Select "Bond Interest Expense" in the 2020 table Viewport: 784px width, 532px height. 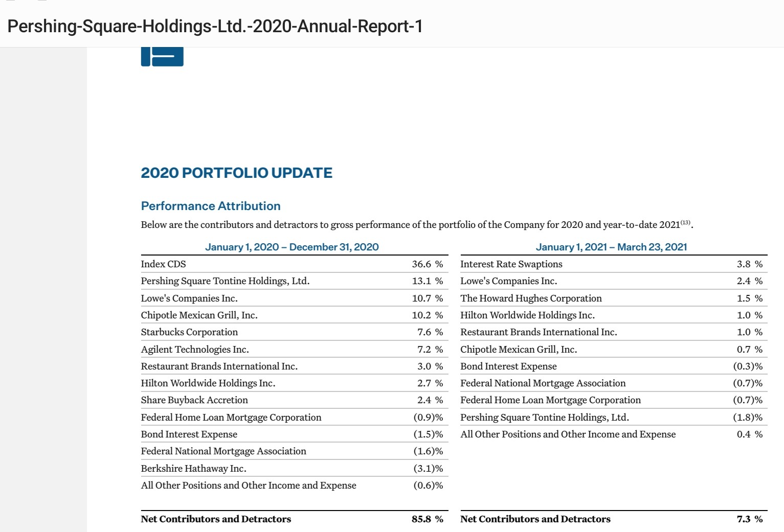pyautogui.click(x=189, y=434)
